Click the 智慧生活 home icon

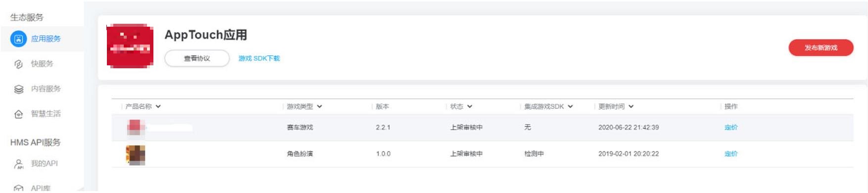click(x=18, y=114)
